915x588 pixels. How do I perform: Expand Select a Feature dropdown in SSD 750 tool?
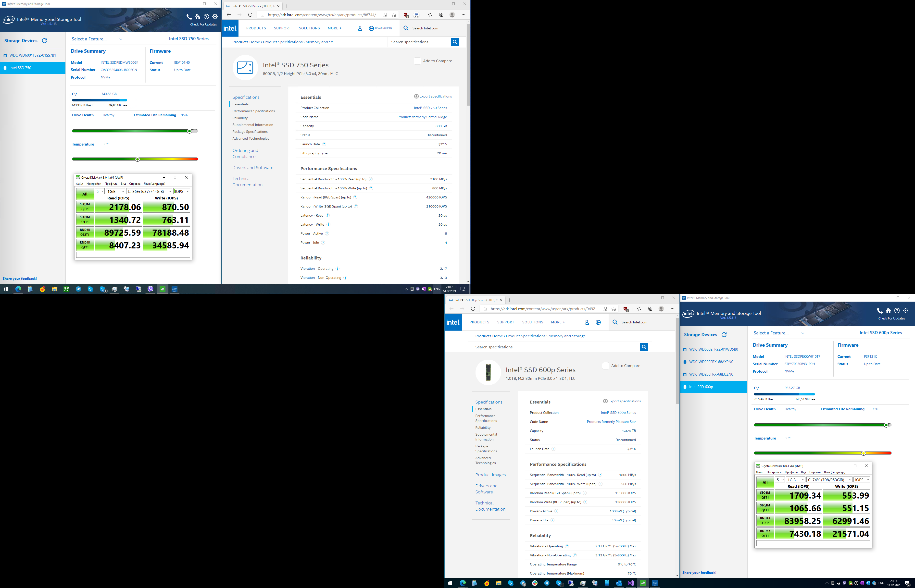coord(97,39)
